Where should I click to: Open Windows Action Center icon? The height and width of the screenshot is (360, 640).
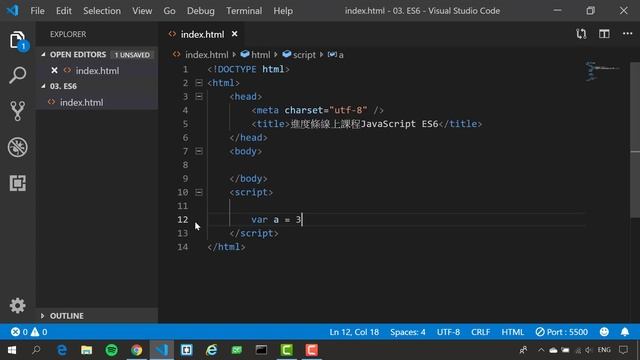click(x=623, y=350)
